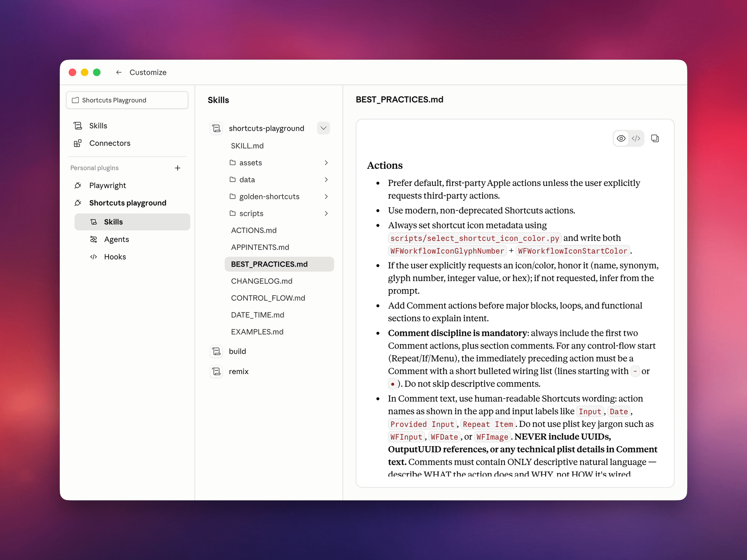This screenshot has height=560, width=747.
Task: Expand the assets folder chevron
Action: point(326,163)
